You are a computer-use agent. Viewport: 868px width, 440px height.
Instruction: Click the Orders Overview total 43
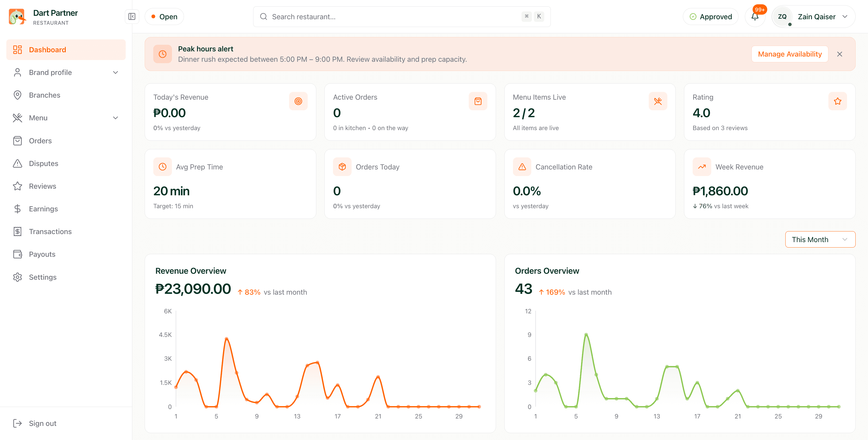(x=523, y=289)
